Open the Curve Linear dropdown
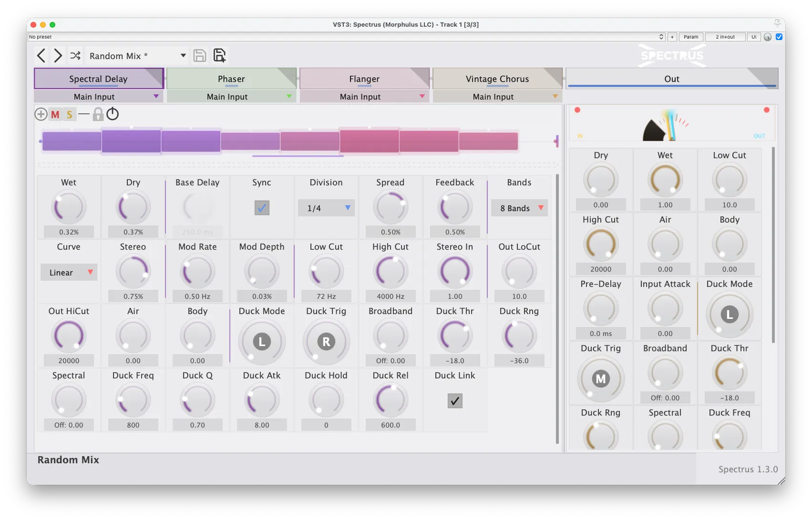This screenshot has height=520, width=812. [69, 273]
